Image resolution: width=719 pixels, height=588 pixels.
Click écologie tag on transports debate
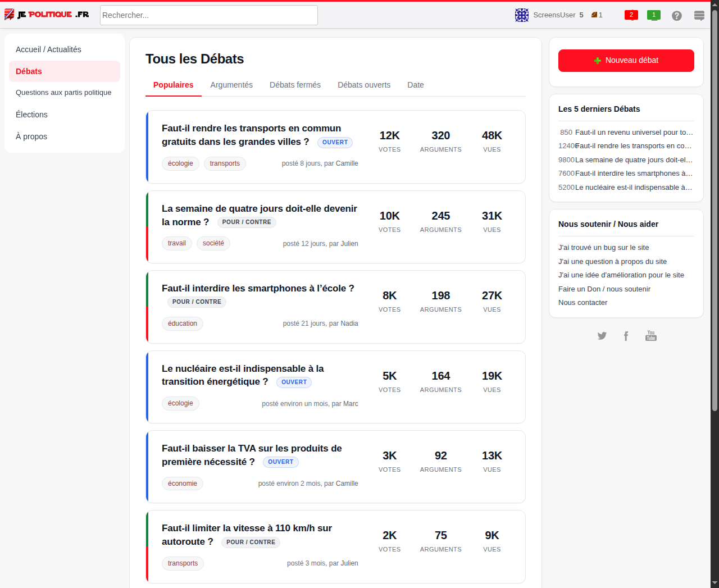click(180, 163)
